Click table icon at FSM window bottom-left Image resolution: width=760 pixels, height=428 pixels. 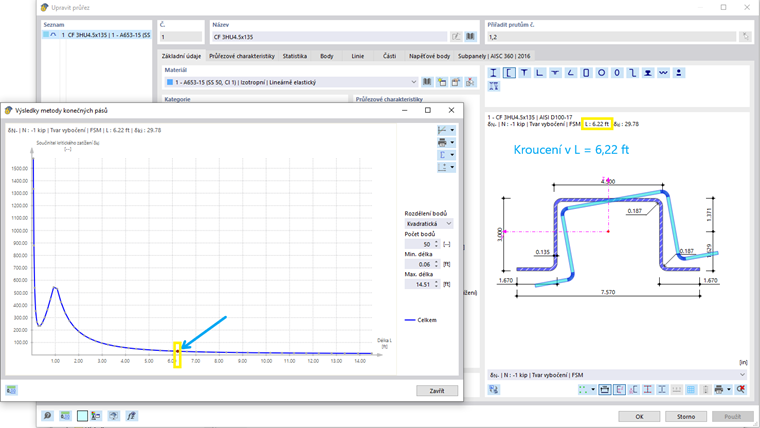click(x=12, y=390)
